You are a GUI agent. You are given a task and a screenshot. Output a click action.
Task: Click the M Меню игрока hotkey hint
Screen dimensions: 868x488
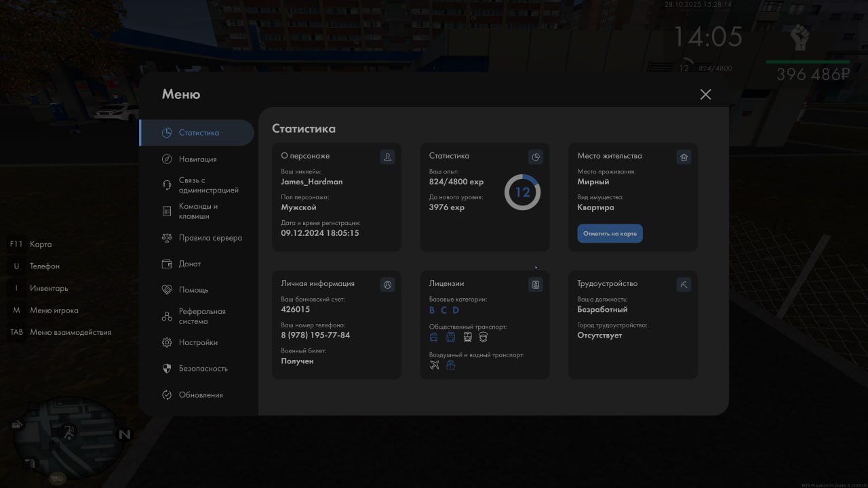pos(44,310)
